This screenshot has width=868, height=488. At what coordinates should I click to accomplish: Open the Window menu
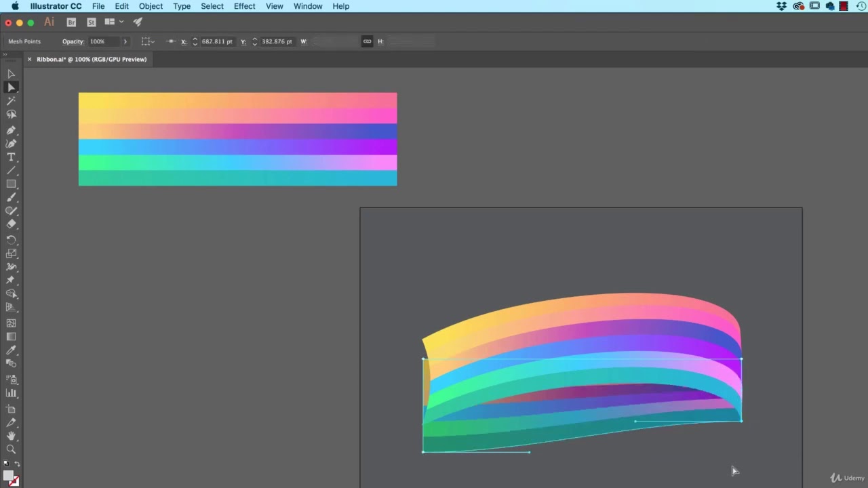pos(308,6)
